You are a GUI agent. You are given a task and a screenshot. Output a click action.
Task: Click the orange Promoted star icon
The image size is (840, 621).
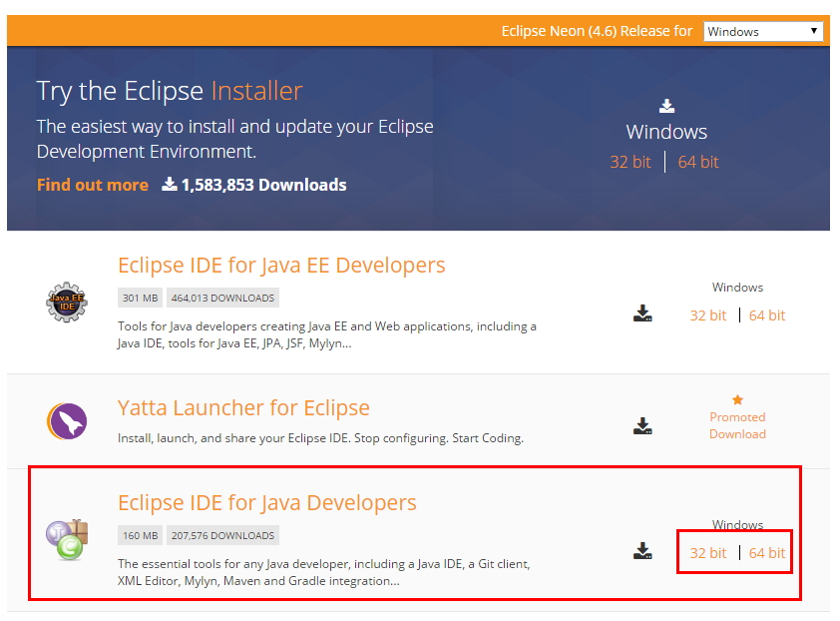click(x=737, y=399)
